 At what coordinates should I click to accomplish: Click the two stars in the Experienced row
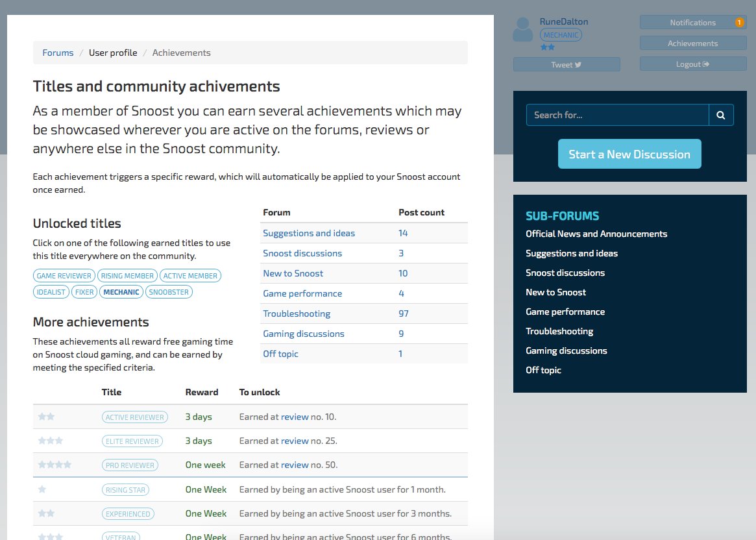coord(46,513)
